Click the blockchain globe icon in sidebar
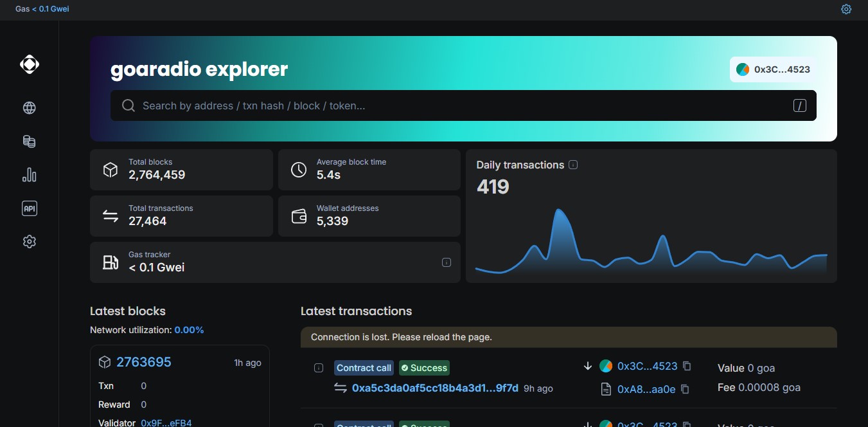The height and width of the screenshot is (427, 868). click(x=29, y=107)
